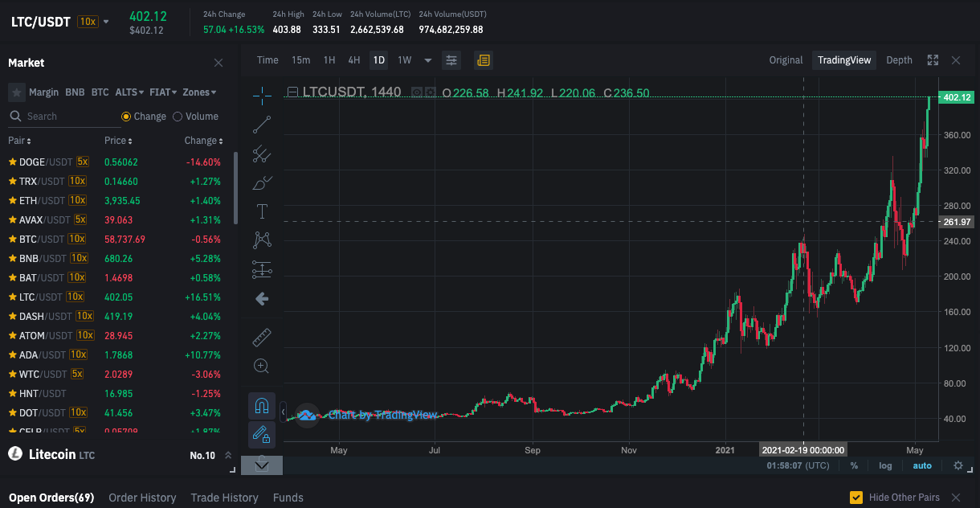The width and height of the screenshot is (980, 508).
Task: Select the text annotation tool
Action: [262, 211]
